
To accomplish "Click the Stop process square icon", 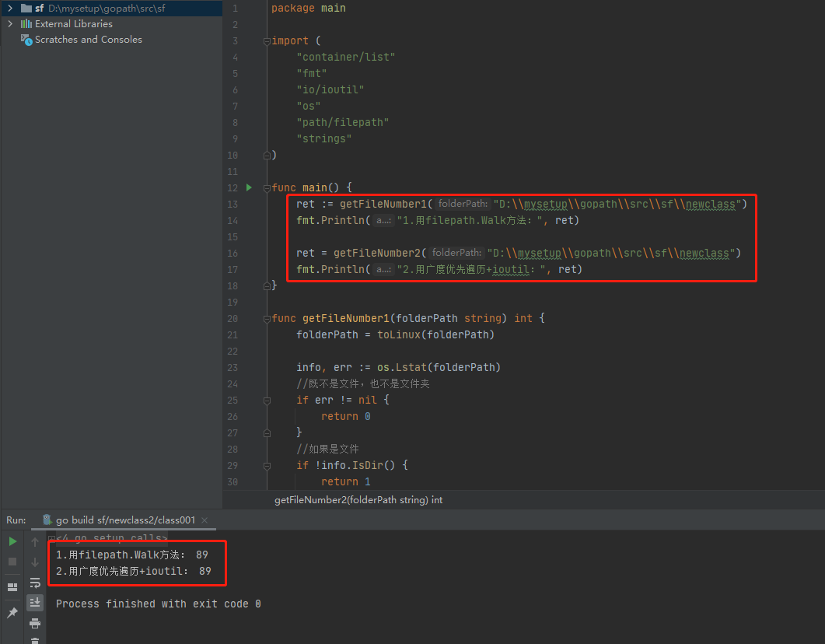I will click(x=12, y=562).
